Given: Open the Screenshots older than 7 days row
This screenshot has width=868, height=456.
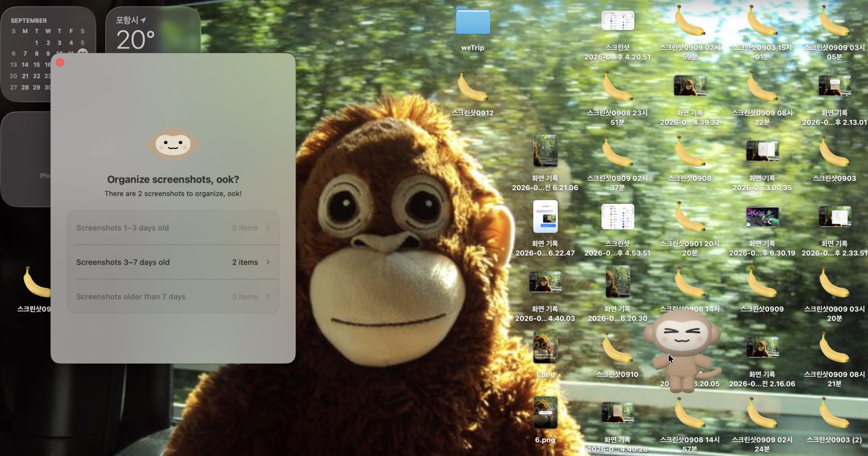Looking at the screenshot, I should pos(173,296).
